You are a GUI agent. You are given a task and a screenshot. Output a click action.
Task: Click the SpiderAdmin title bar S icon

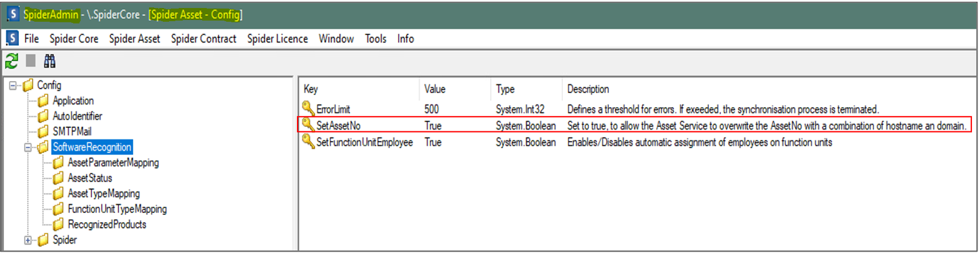click(x=13, y=14)
